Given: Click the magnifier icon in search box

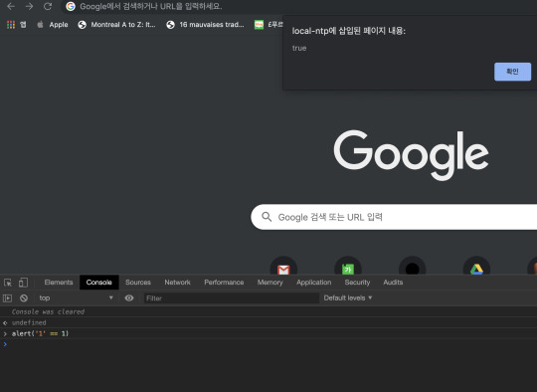Looking at the screenshot, I should (x=267, y=217).
